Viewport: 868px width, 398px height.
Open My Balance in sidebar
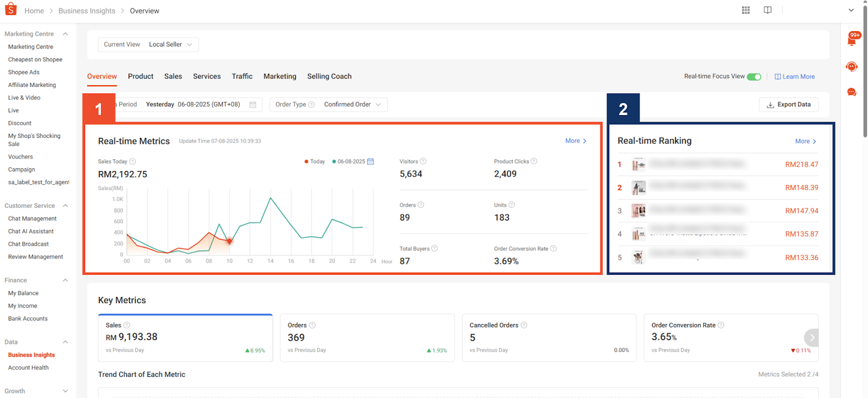coord(23,293)
